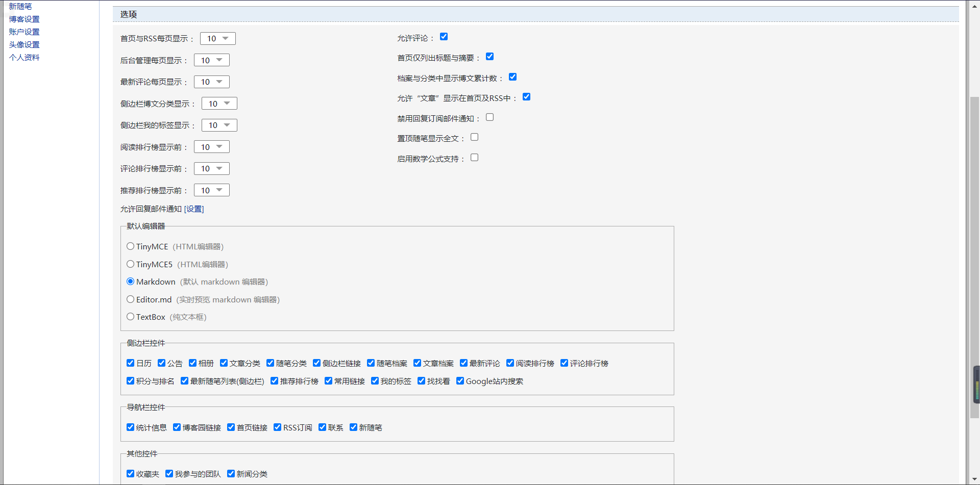Choose Editor.md radio option
Screen dimensions: 980x485
pyautogui.click(x=131, y=299)
